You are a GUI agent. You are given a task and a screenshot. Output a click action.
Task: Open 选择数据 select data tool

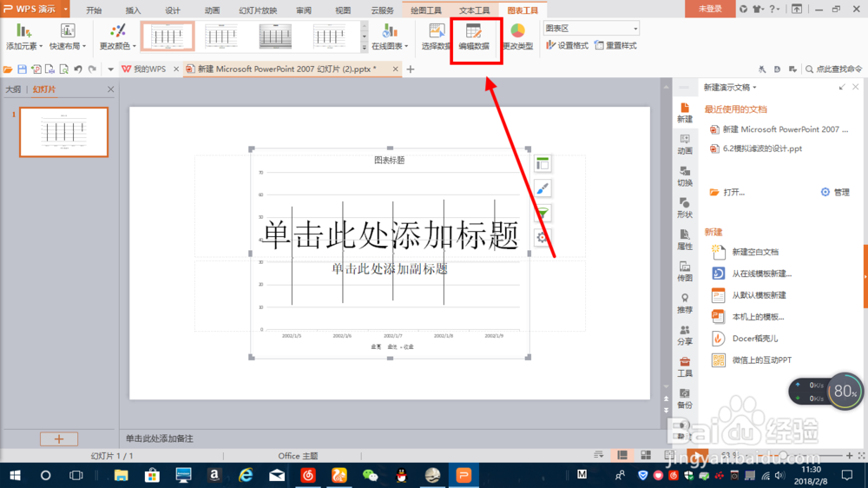click(x=436, y=37)
